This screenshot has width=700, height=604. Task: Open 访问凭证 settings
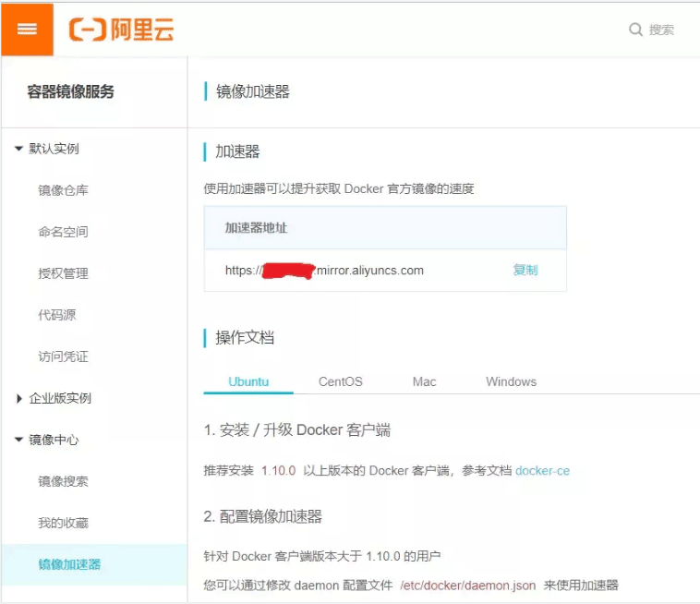coord(63,356)
